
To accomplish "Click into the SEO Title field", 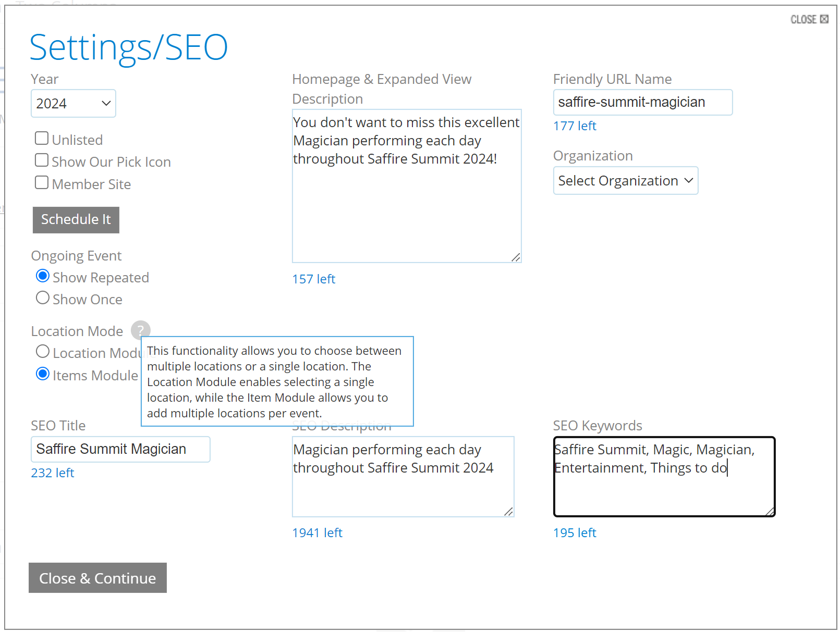I will click(120, 449).
